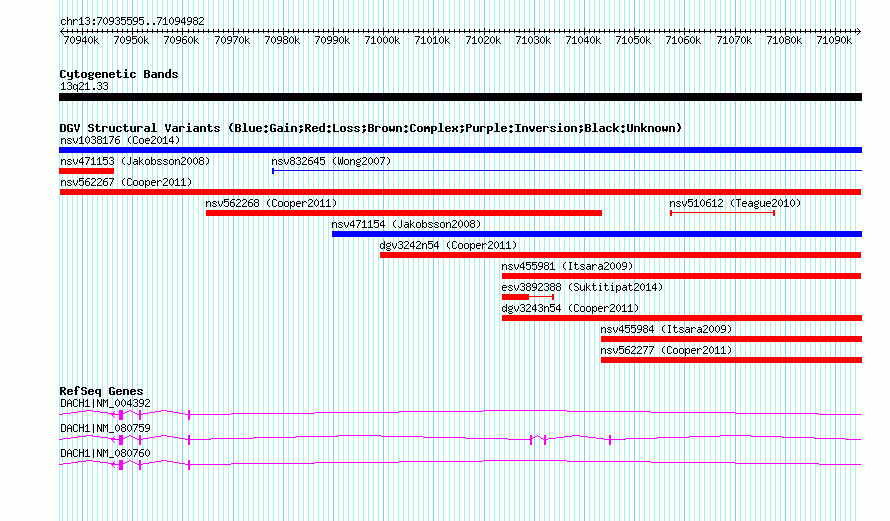Click the 71050k ruler tick label
The height and width of the screenshot is (521, 890).
coord(633,40)
